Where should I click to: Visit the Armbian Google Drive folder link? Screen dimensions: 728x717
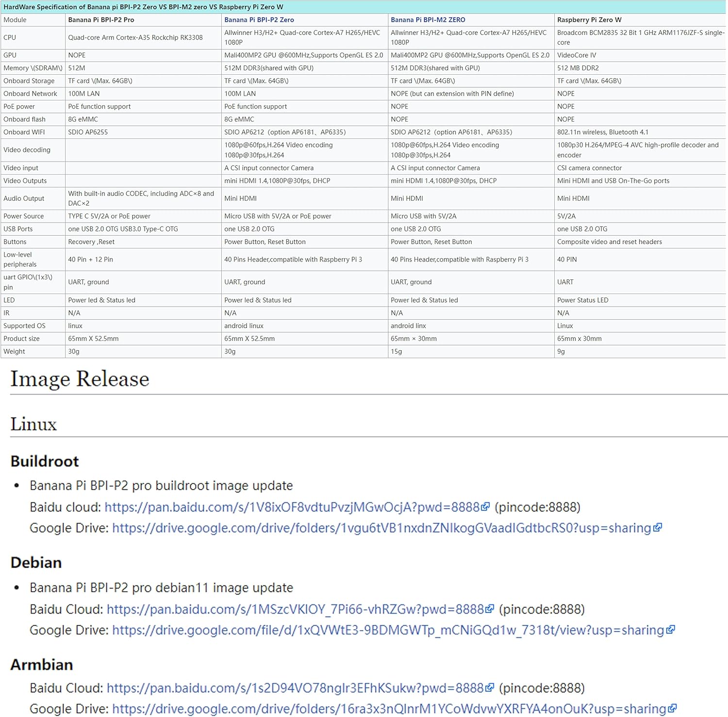point(389,709)
